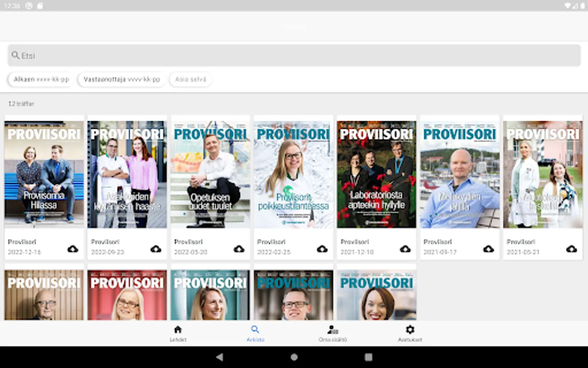Image resolution: width=588 pixels, height=368 pixels.
Task: Open the second-row cover with the elderly man in glasses
Action: pyautogui.click(x=44, y=294)
